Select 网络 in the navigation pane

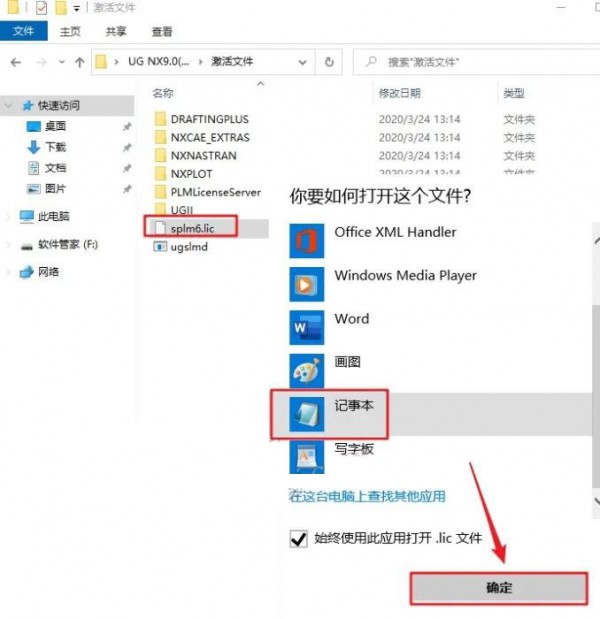click(48, 272)
